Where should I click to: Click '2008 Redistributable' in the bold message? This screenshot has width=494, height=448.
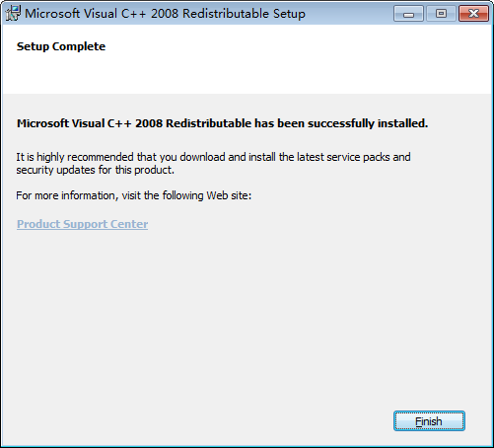point(193,123)
